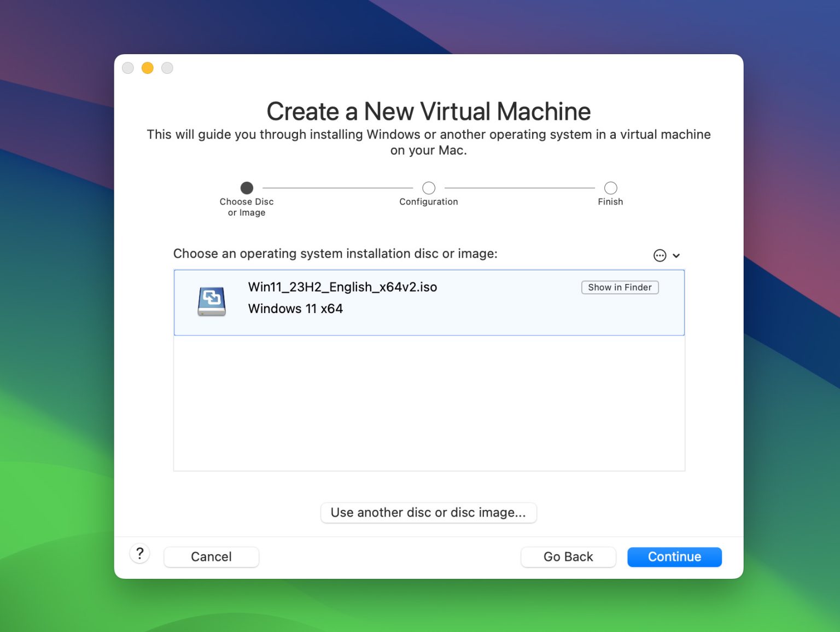The image size is (840, 632).
Task: Open the options disclosure near the list header
Action: [667, 255]
